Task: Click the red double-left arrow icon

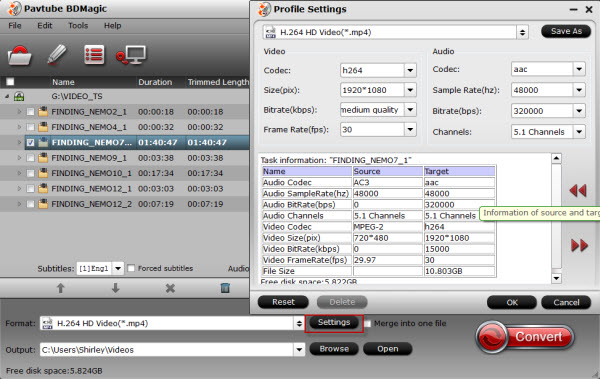Action: (x=578, y=190)
